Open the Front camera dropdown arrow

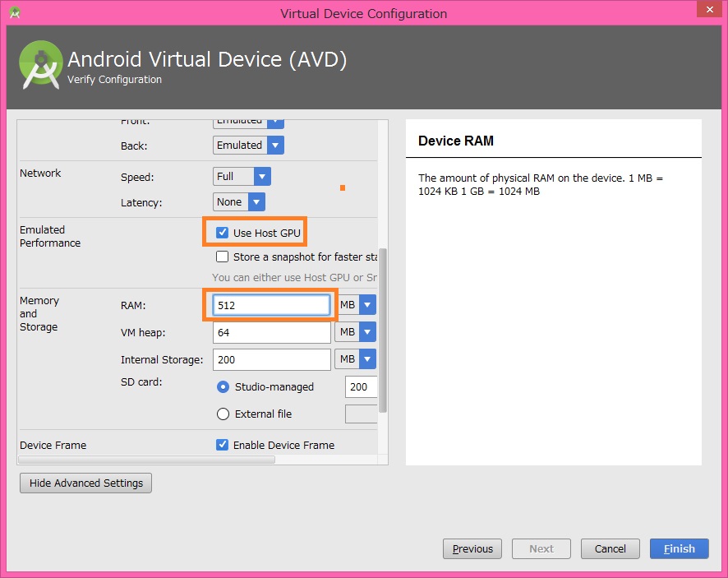[x=275, y=122]
